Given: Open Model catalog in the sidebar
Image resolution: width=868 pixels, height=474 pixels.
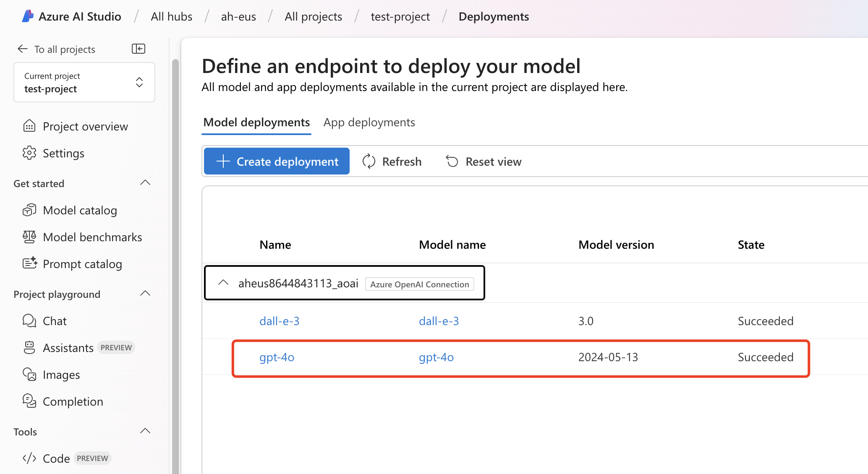Looking at the screenshot, I should tap(80, 210).
